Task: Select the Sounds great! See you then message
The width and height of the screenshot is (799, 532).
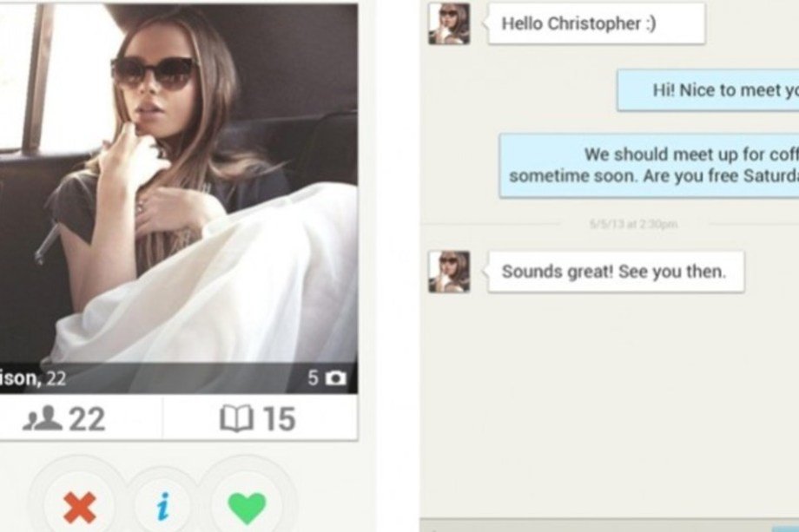Action: tap(616, 272)
